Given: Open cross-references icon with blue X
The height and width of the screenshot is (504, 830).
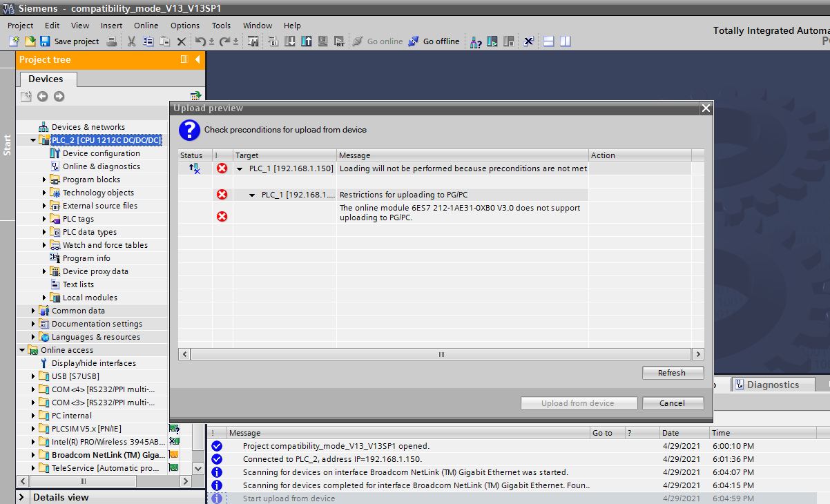Looking at the screenshot, I should click(528, 41).
